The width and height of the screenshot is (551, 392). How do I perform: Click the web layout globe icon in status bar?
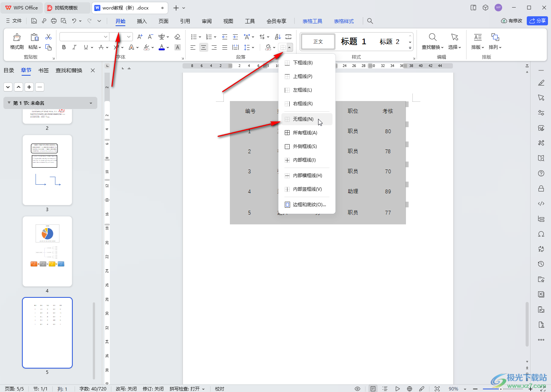(409, 389)
